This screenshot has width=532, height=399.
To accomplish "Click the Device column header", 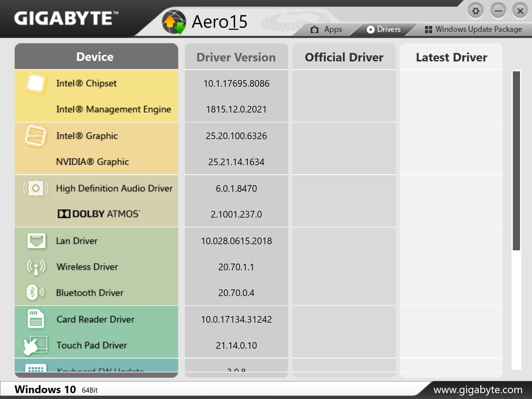I will [96, 56].
